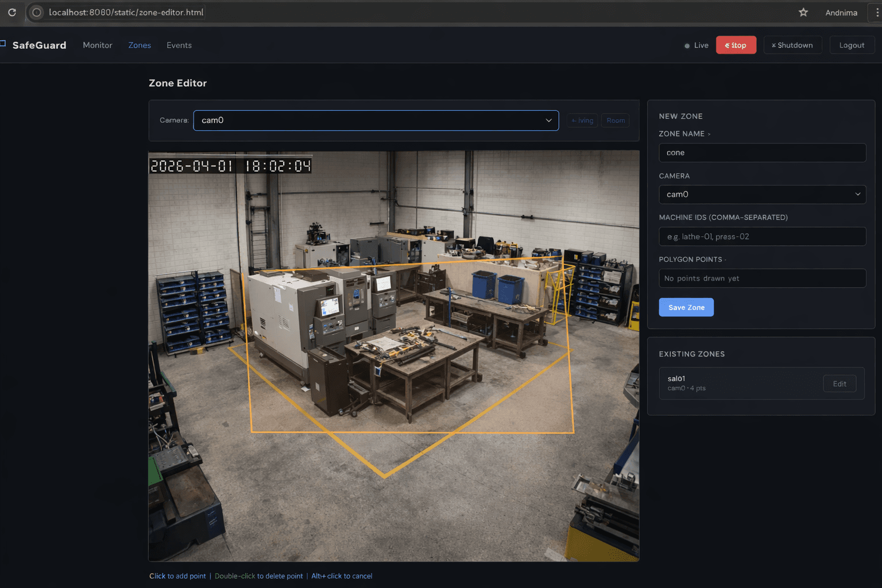Log out using the Logout button
Viewport: 882px width, 588px height.
[x=852, y=45]
